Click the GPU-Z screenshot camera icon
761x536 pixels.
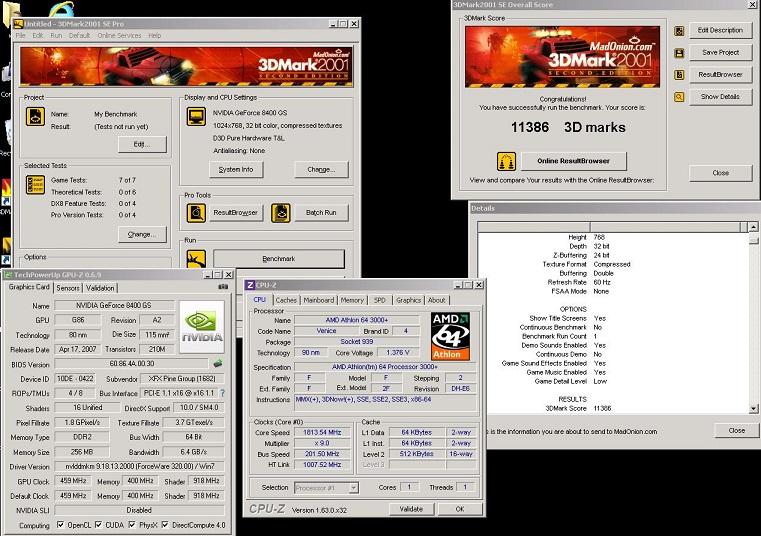click(223, 287)
